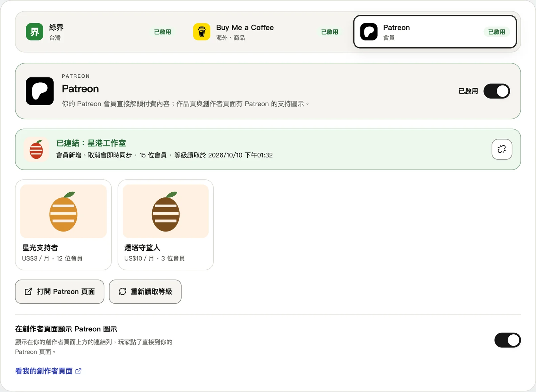Image resolution: width=536 pixels, height=392 pixels.
Task: Click the external link icon on 打開 Patreon 頁面
Action: [28, 291]
